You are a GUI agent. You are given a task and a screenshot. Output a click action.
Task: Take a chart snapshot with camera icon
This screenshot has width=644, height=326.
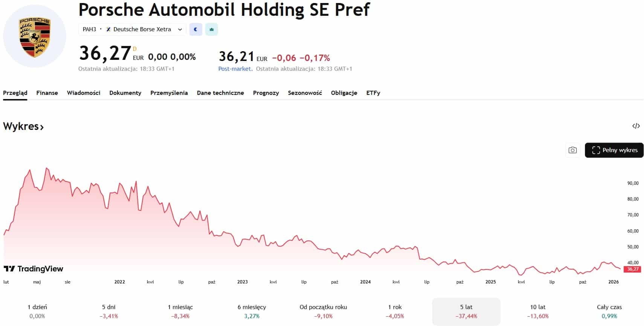pos(572,150)
